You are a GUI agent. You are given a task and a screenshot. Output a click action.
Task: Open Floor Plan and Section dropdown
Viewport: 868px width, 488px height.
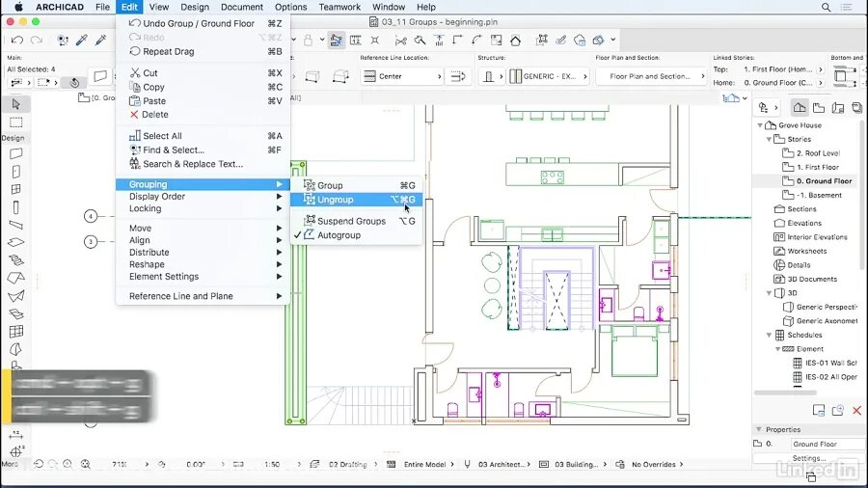[652, 76]
